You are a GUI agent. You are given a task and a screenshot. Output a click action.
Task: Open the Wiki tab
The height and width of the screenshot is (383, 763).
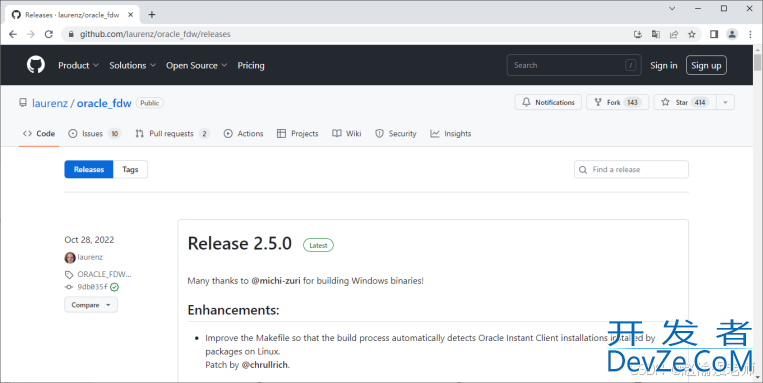click(346, 133)
